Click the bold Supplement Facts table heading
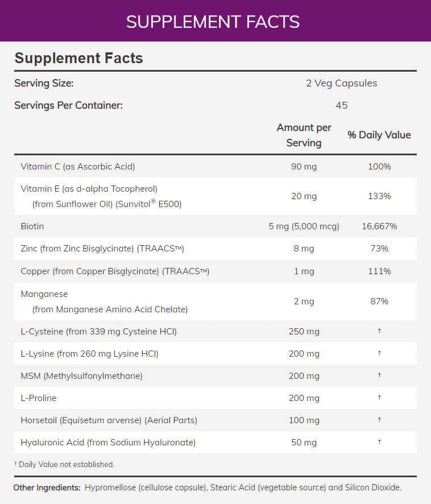Viewport: 431px width, 504px height. [78, 58]
